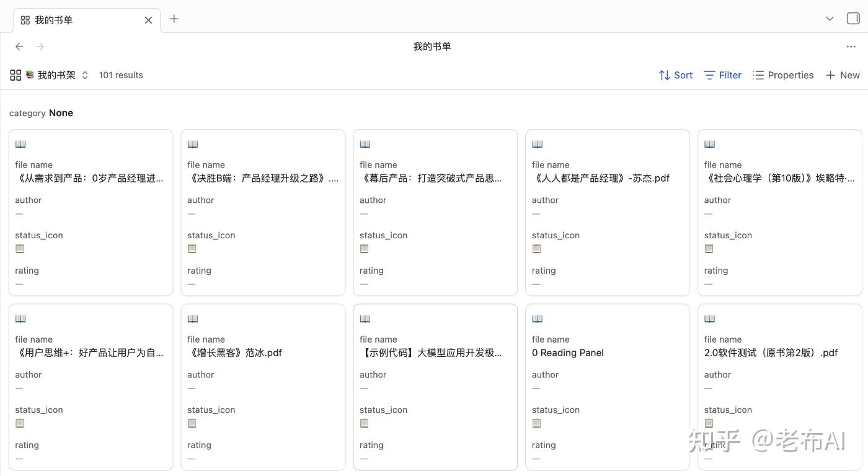Open the file 《从需求到产品：0岁产品经理进…

tap(90, 178)
